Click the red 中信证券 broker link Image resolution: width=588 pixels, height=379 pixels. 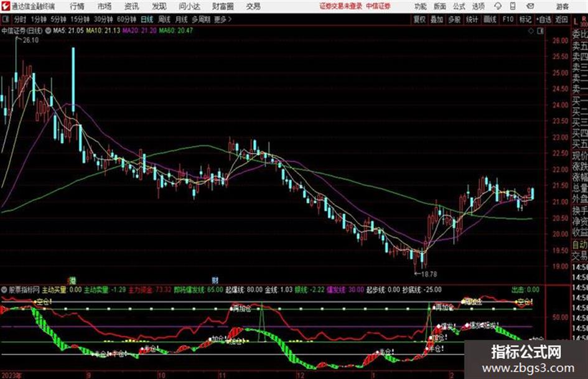378,6
